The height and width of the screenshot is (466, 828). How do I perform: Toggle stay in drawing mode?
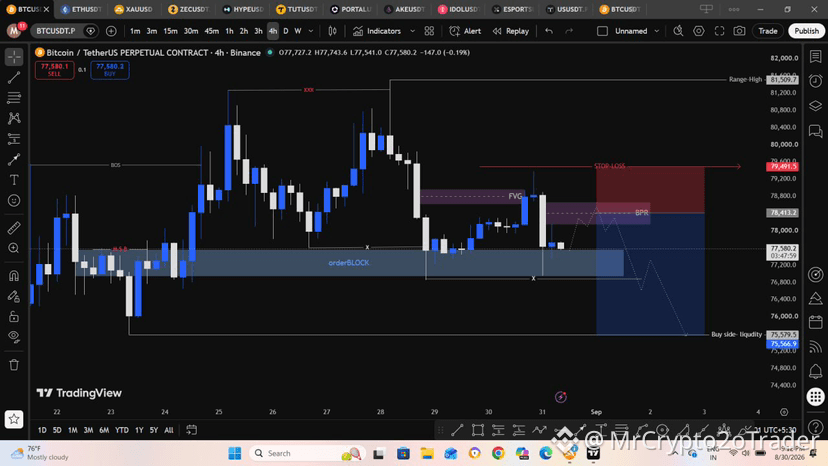14,296
